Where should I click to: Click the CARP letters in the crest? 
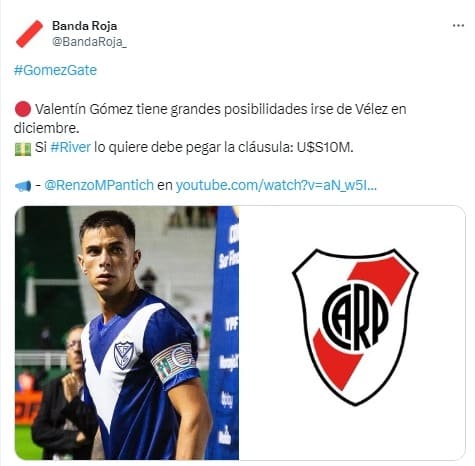355,317
